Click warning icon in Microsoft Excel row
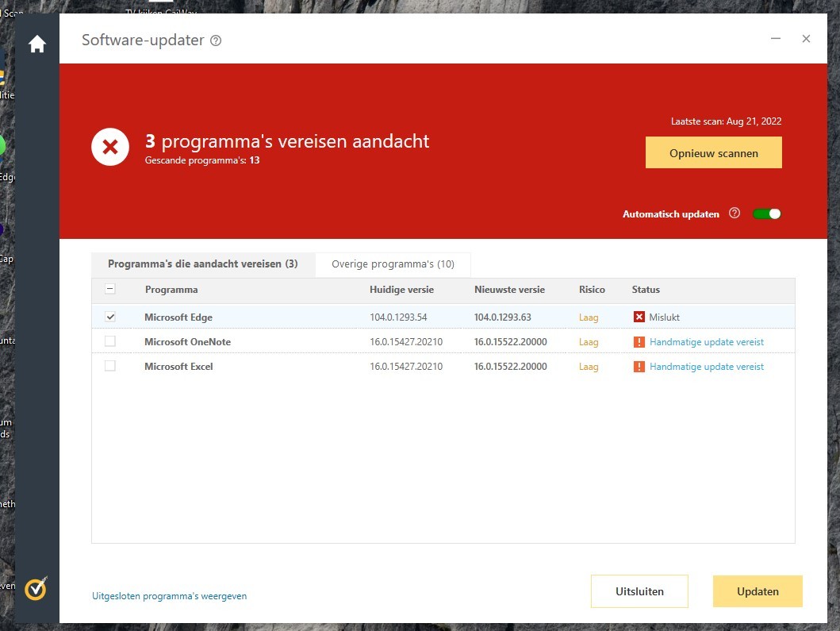 click(x=639, y=366)
